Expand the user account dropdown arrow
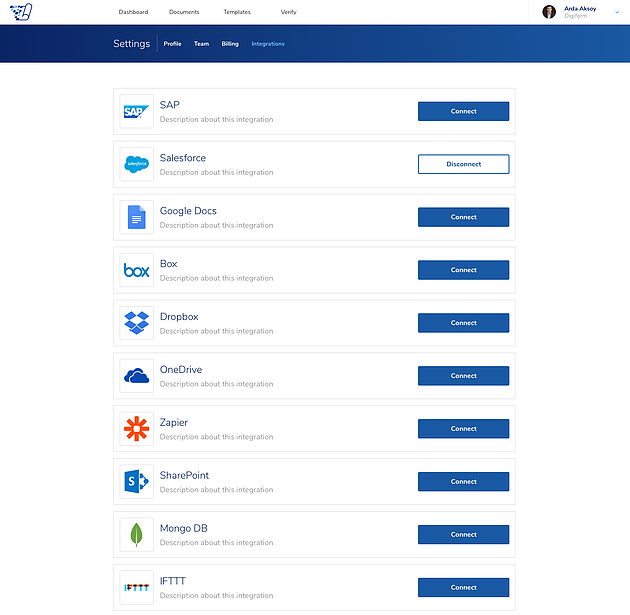Image resolution: width=630 pixels, height=615 pixels. (617, 12)
